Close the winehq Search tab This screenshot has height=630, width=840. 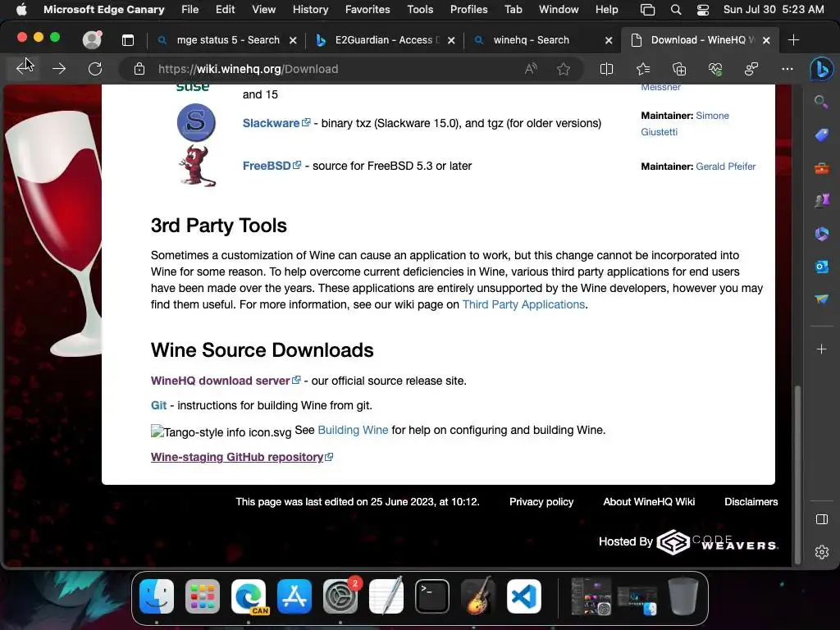point(609,40)
